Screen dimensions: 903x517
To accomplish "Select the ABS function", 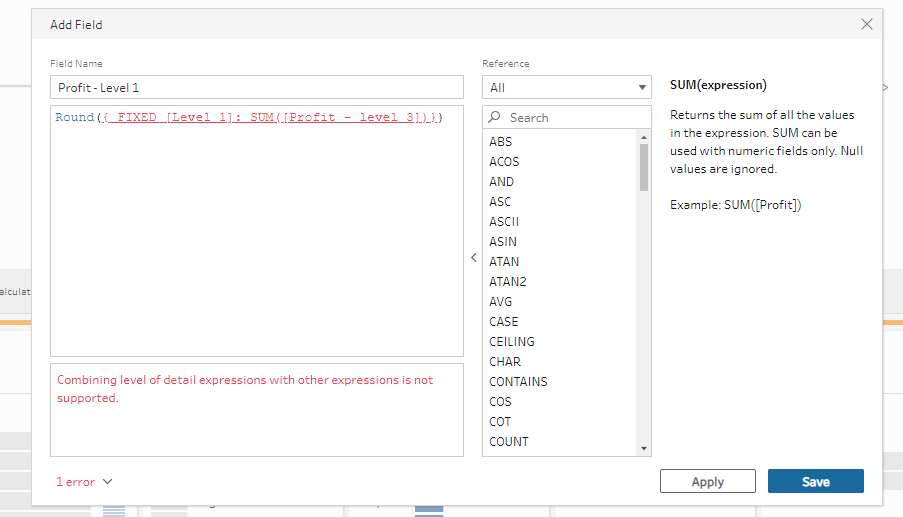I will coord(500,142).
